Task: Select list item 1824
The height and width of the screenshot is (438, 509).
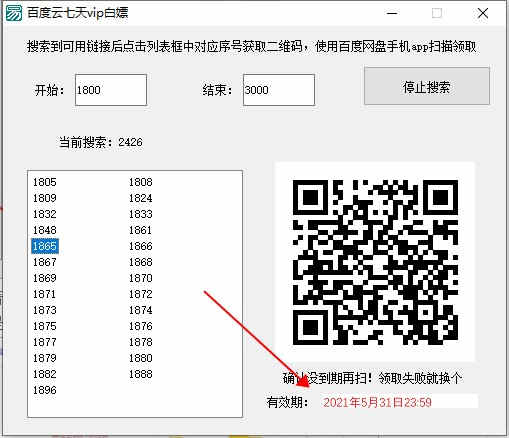Action: click(141, 198)
